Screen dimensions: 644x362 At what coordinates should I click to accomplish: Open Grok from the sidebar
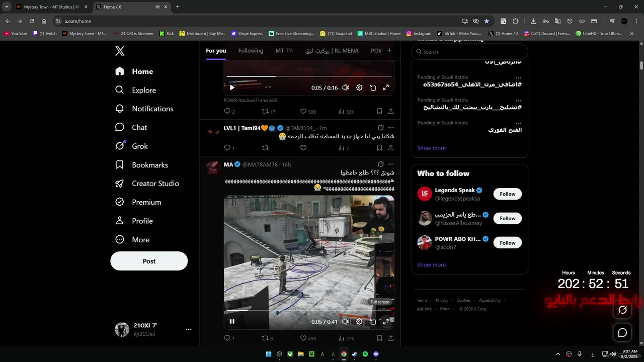(132, 146)
